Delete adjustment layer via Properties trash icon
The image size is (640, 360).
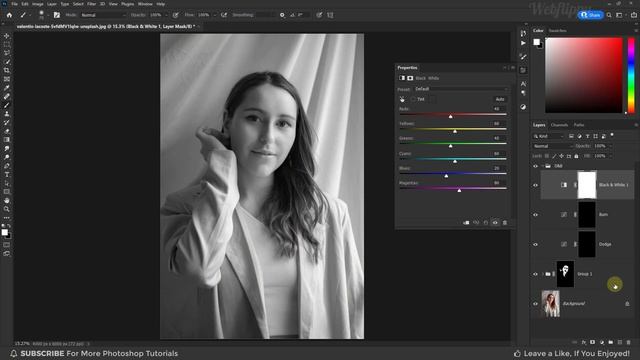pos(505,223)
